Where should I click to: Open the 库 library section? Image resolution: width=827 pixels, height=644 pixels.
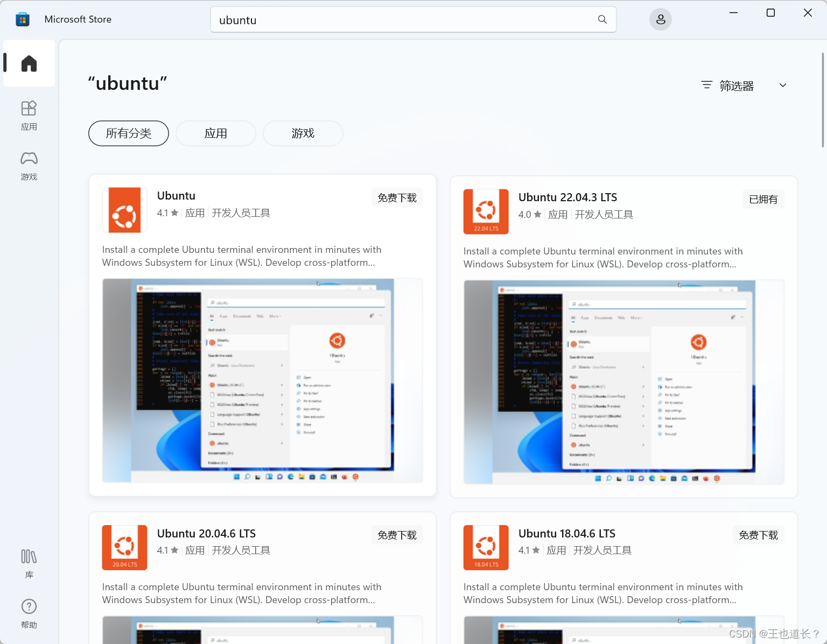(29, 563)
